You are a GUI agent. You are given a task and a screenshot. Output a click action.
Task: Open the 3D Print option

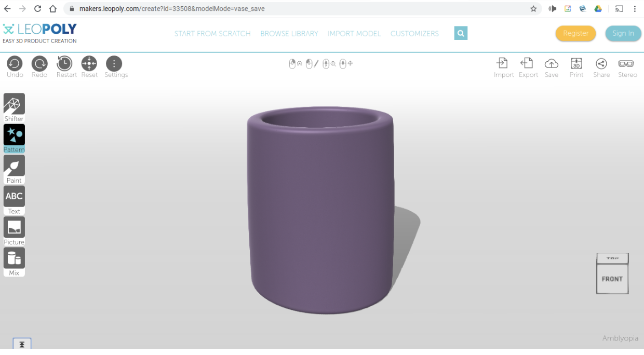[x=576, y=63]
